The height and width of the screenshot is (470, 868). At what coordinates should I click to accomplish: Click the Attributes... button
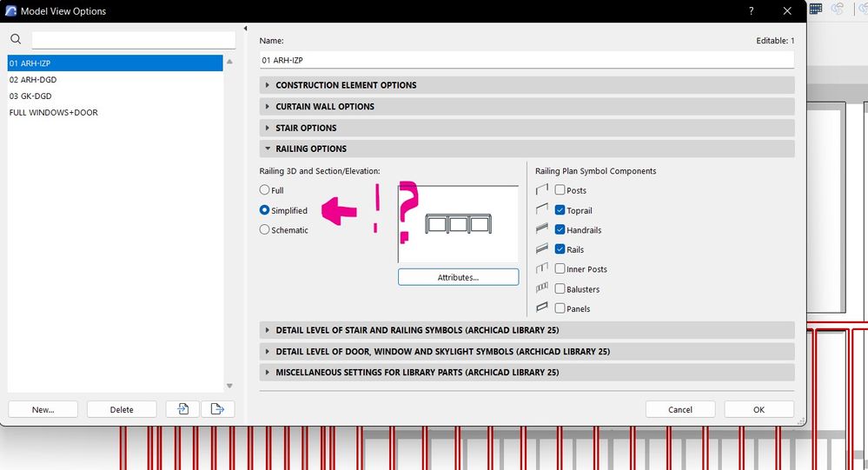pos(459,277)
